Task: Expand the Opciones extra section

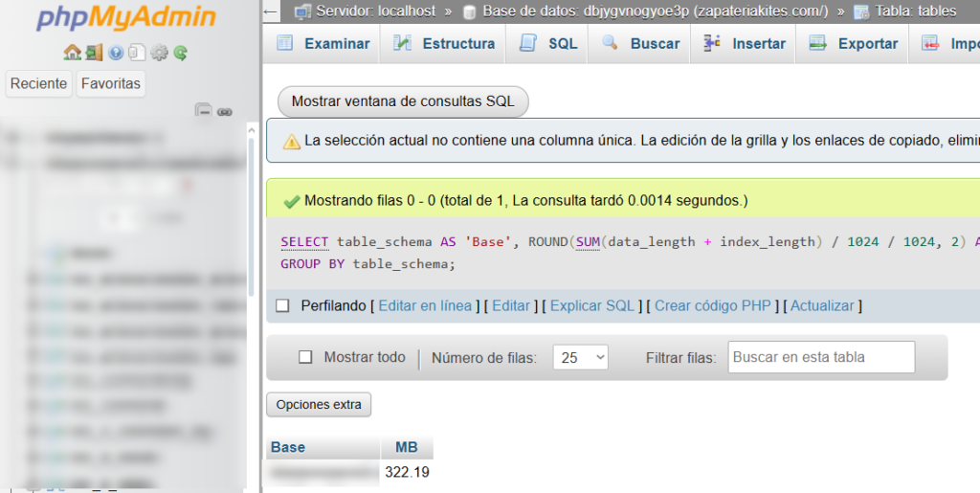Action: (x=319, y=405)
